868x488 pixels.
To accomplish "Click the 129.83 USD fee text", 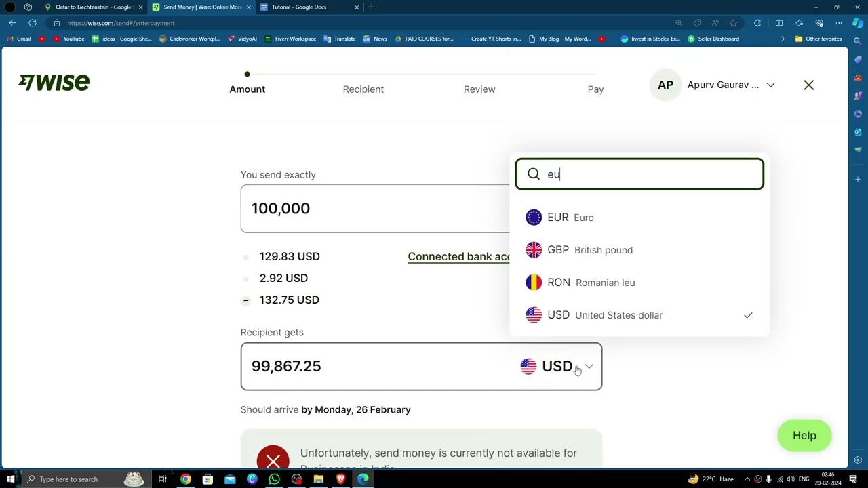I will tap(290, 257).
